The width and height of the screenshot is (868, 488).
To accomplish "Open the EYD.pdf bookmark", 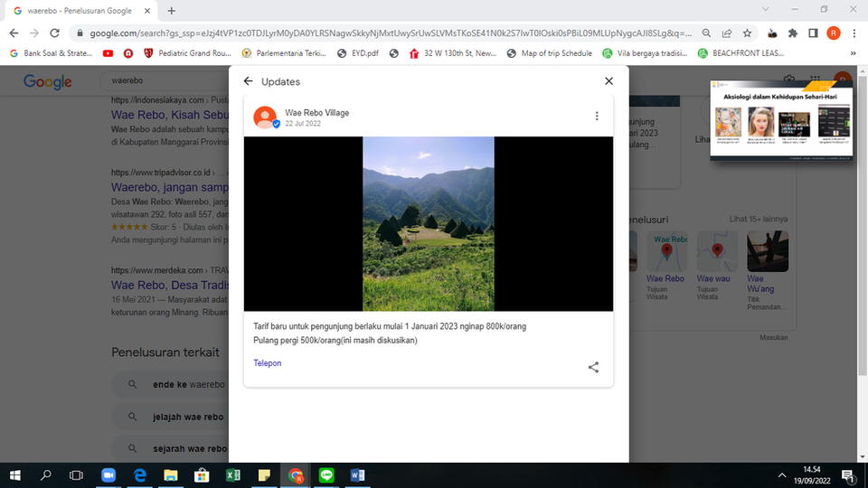I will [x=358, y=53].
